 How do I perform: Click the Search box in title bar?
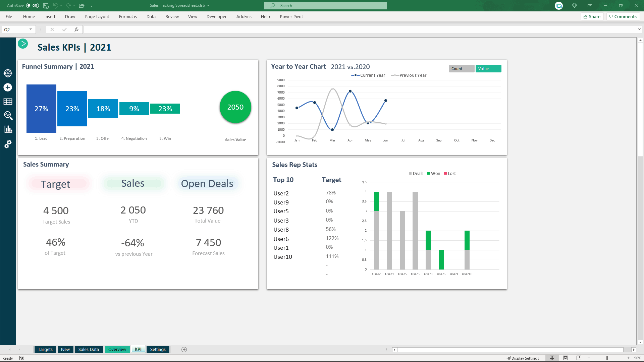click(x=325, y=6)
